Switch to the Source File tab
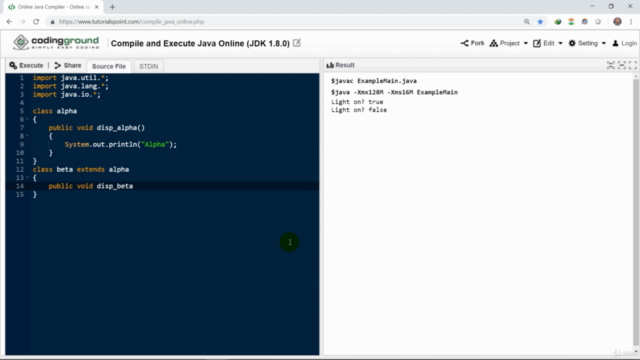The width and height of the screenshot is (640, 360). click(x=109, y=66)
